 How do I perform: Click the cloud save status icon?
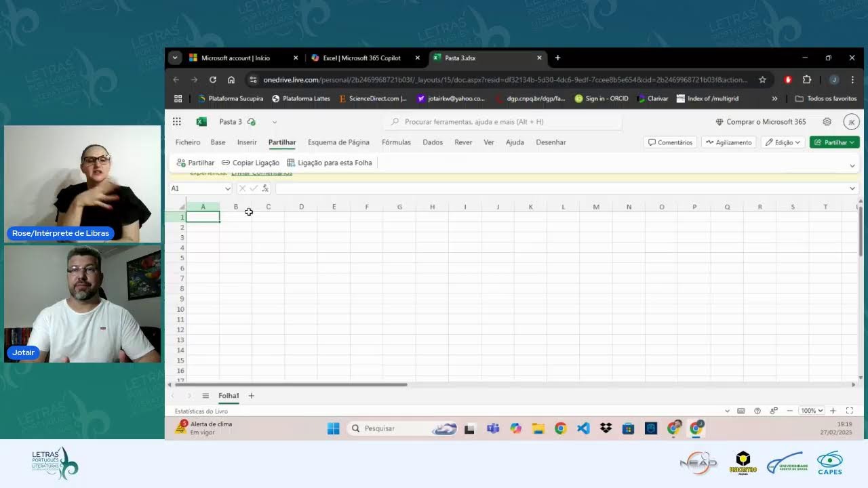252,122
